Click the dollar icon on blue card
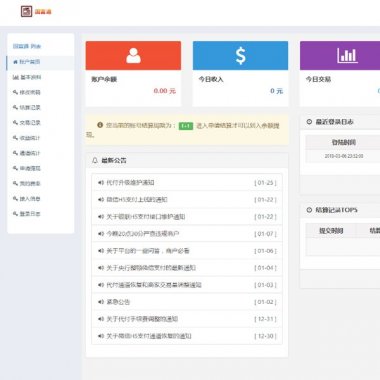 click(x=240, y=56)
